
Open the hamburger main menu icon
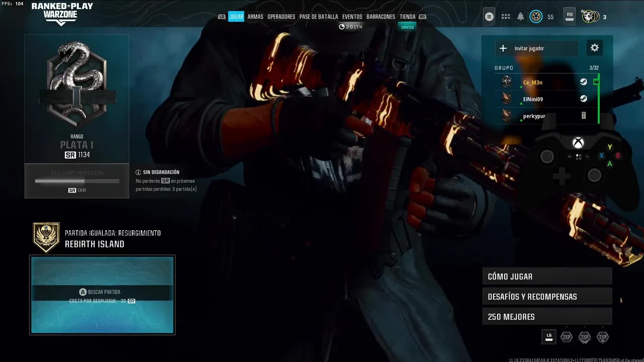(x=489, y=17)
